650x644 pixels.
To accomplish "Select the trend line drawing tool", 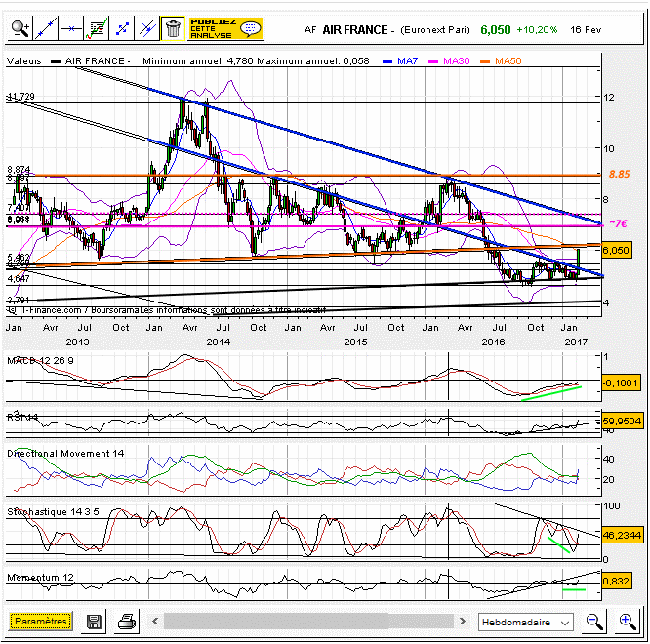I will [x=45, y=28].
